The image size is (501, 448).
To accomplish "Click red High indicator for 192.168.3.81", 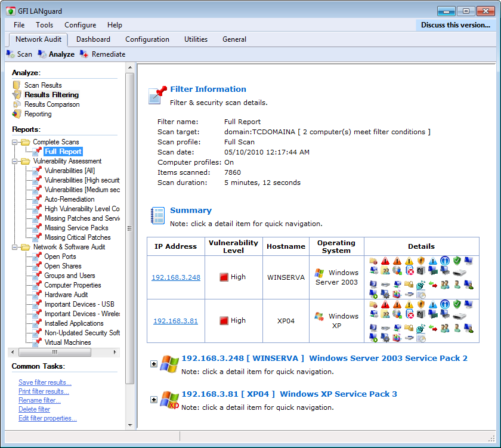I will point(224,320).
